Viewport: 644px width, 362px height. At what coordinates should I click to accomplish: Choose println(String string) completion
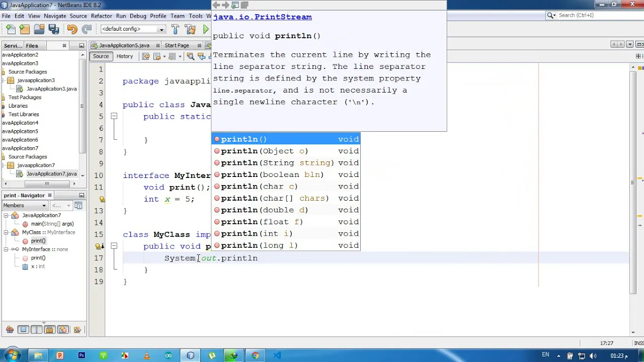pos(286,163)
